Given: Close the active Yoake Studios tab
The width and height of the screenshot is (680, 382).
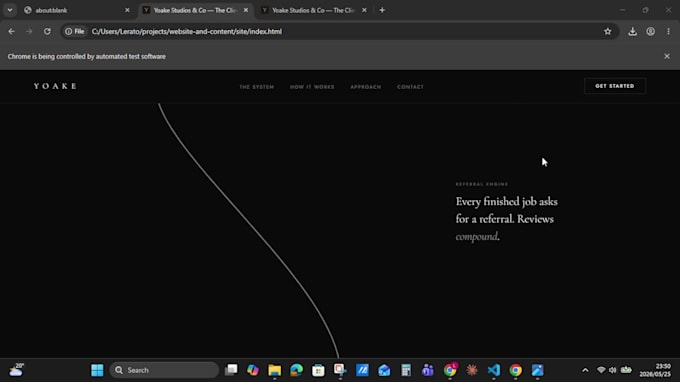Looking at the screenshot, I should tap(246, 10).
